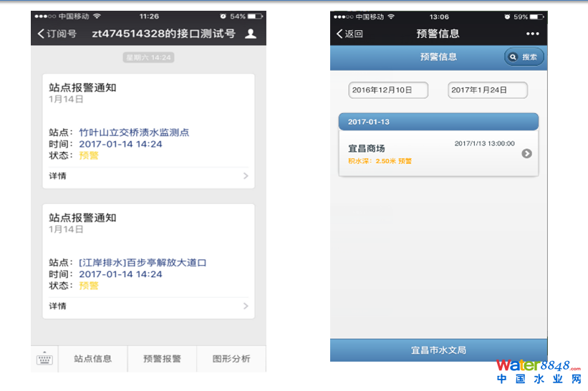Tap the profile icon in WeChat header
Screen dimensions: 588x391
tap(250, 34)
